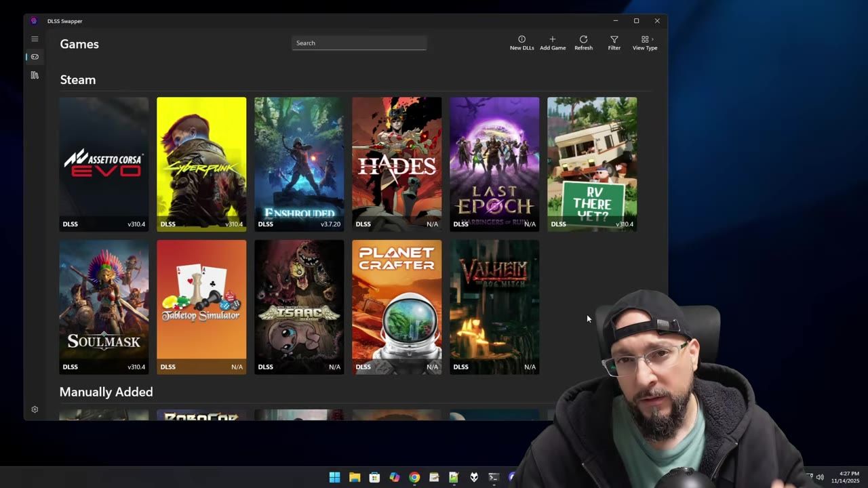The image size is (868, 488).
Task: Open the hamburger navigation menu
Action: coord(35,39)
